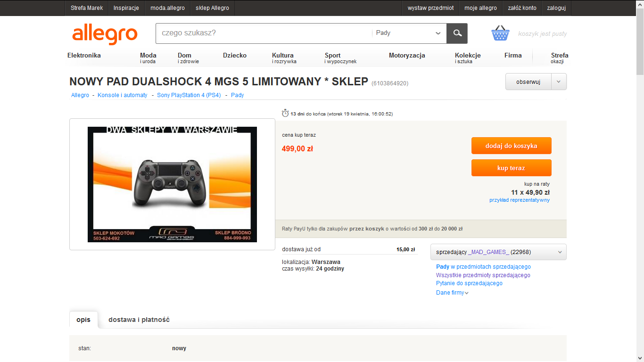
Task: Select the opis tab
Action: 83,320
